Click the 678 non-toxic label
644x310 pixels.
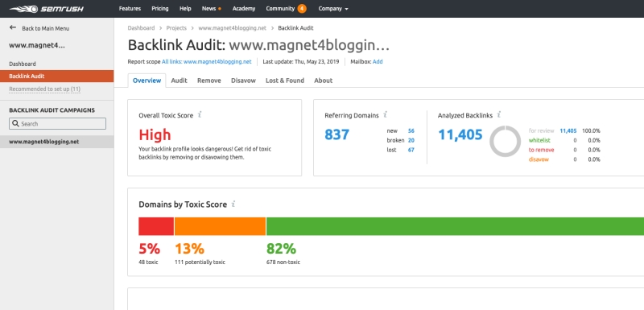(x=283, y=262)
